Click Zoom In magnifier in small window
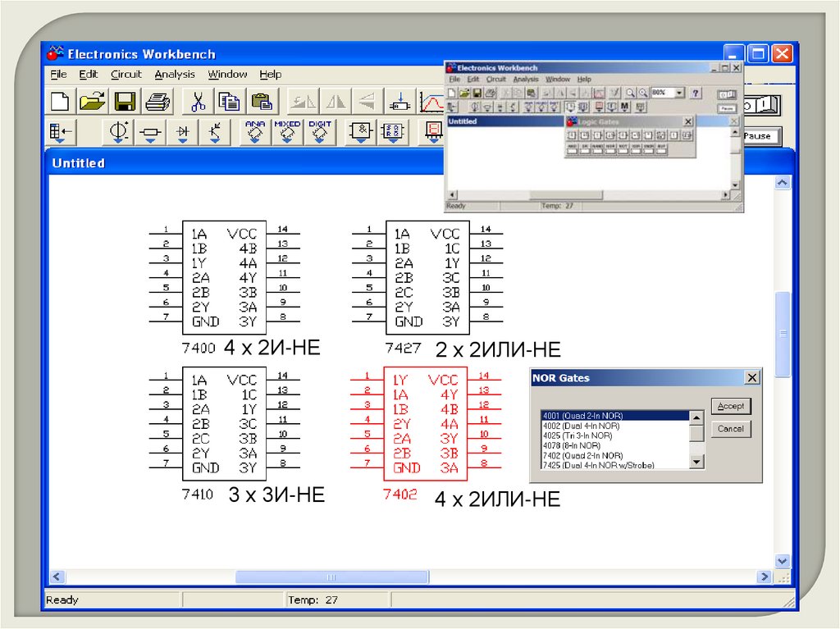The image size is (840, 629). pyautogui.click(x=630, y=93)
